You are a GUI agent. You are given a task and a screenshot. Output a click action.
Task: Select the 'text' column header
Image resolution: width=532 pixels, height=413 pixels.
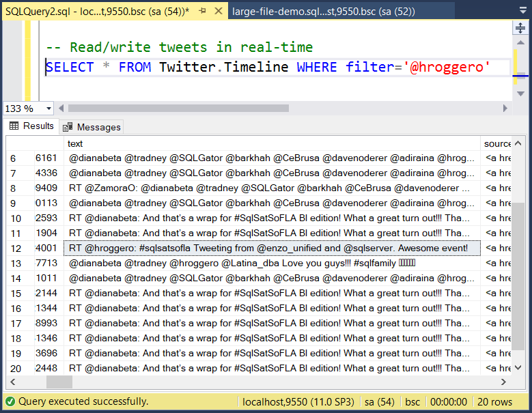point(75,143)
